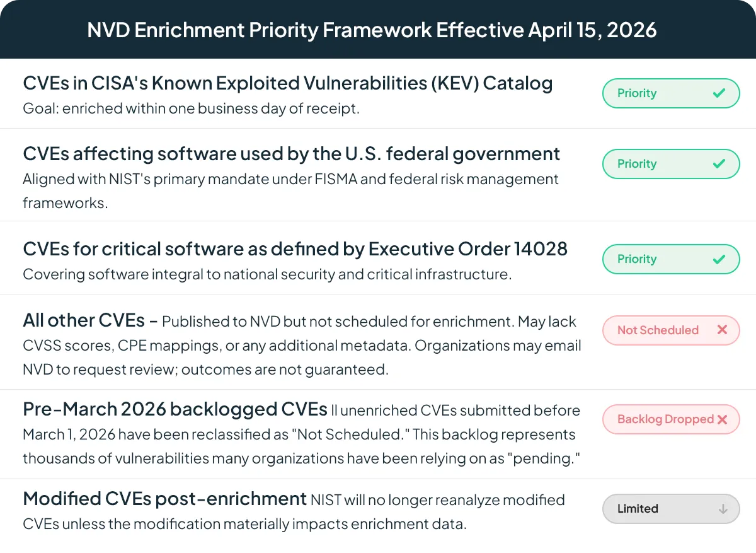Select the Priority badge for federal government software
Image resolution: width=756 pixels, height=553 pixels.
pyautogui.click(x=671, y=164)
